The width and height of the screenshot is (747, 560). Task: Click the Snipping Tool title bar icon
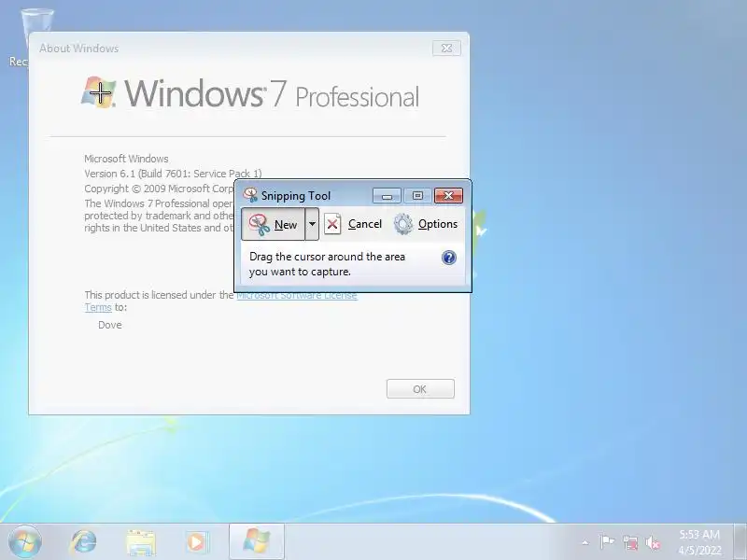[250, 195]
